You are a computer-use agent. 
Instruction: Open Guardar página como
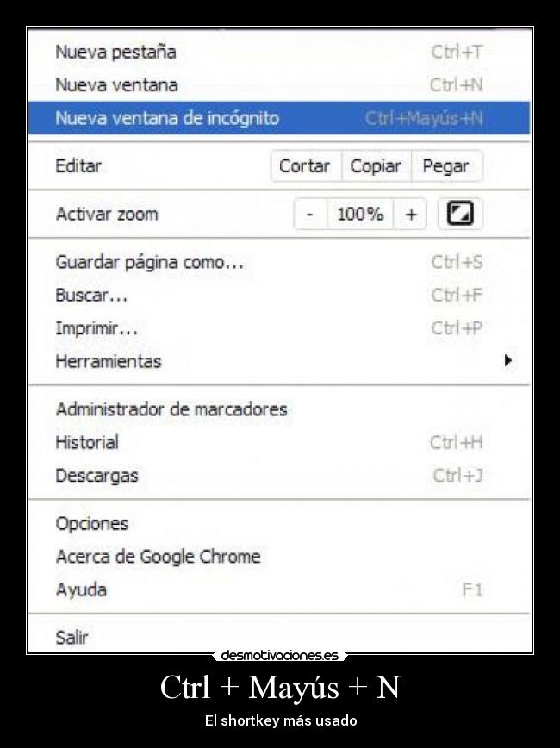[x=149, y=262]
